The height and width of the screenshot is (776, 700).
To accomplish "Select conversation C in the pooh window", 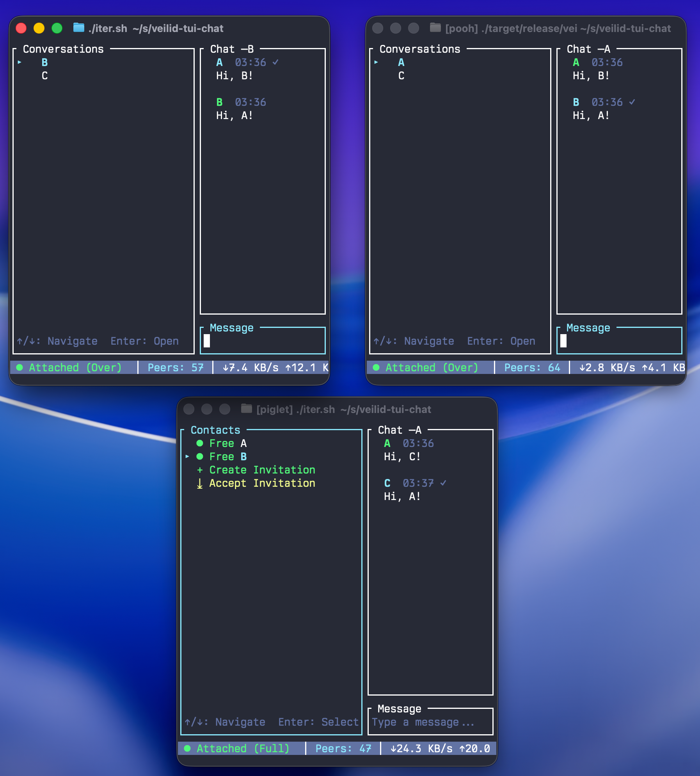I will pos(401,76).
